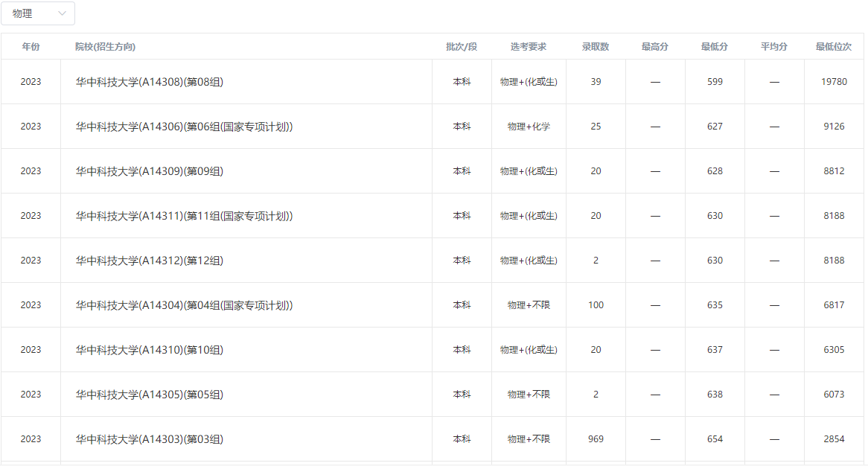Click the 年份 column header
Image resolution: width=868 pixels, height=466 pixels.
point(31,47)
